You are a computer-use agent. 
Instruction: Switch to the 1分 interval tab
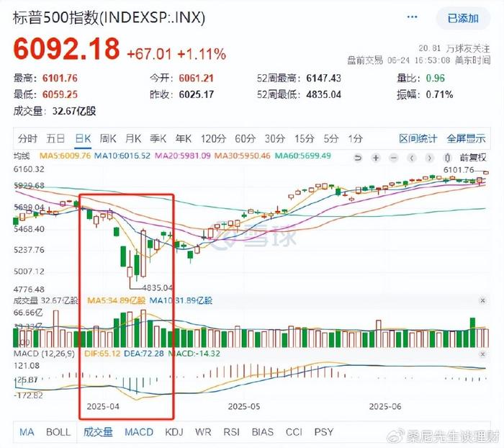point(355,138)
